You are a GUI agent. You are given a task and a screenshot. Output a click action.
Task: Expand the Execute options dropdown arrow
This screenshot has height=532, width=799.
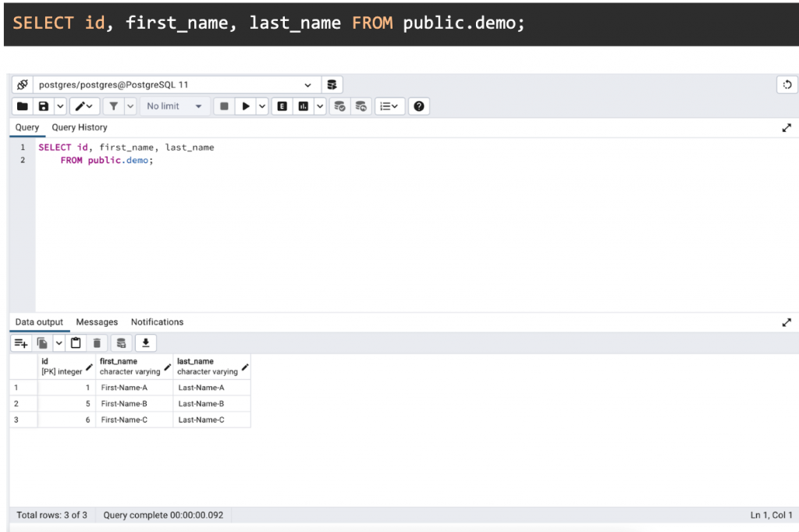(263, 106)
